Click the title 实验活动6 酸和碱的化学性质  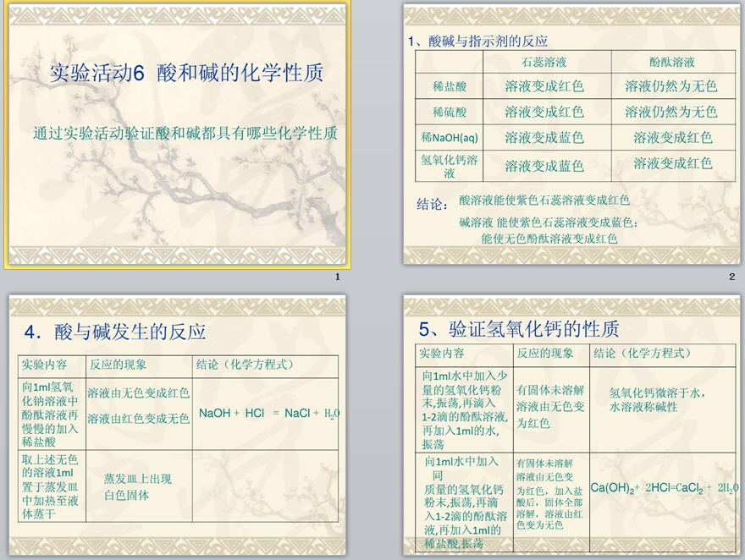[186, 73]
